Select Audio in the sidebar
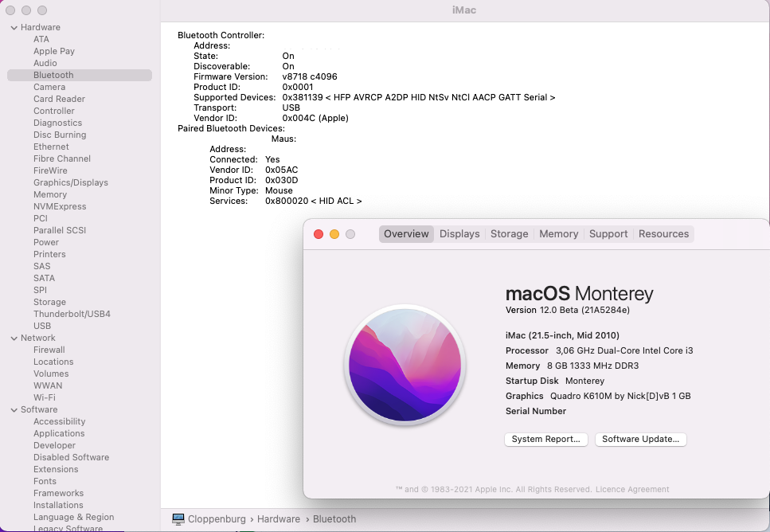Viewport: 770px width, 532px height. [45, 63]
